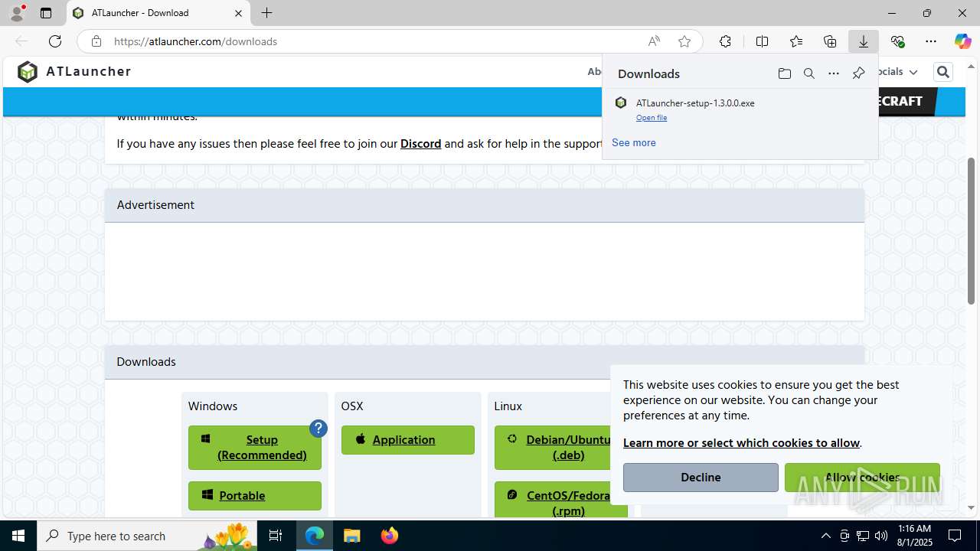Open Edge Settings and more menu
The image size is (980, 551).
pyautogui.click(x=931, y=41)
